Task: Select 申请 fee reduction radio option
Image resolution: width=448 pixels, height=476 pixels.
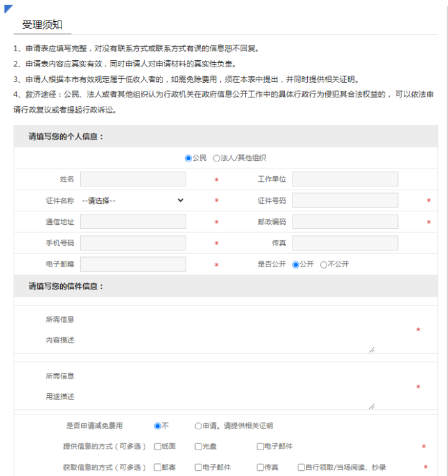Action: (x=198, y=426)
